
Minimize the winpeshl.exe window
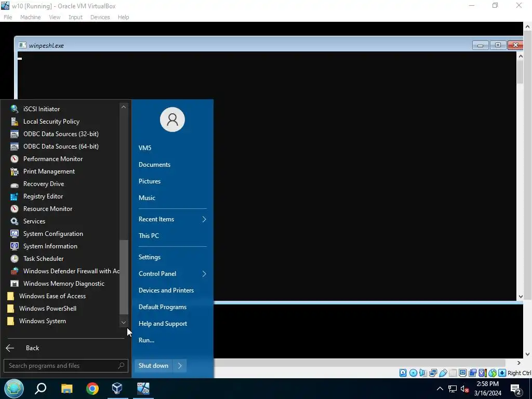480,45
